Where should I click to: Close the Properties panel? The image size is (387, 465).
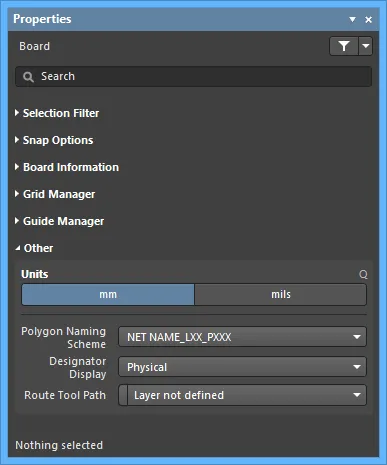[368, 20]
